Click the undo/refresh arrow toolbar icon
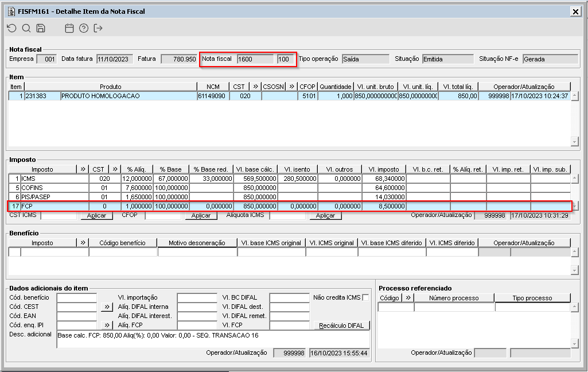This screenshot has height=372, width=588. (12, 28)
